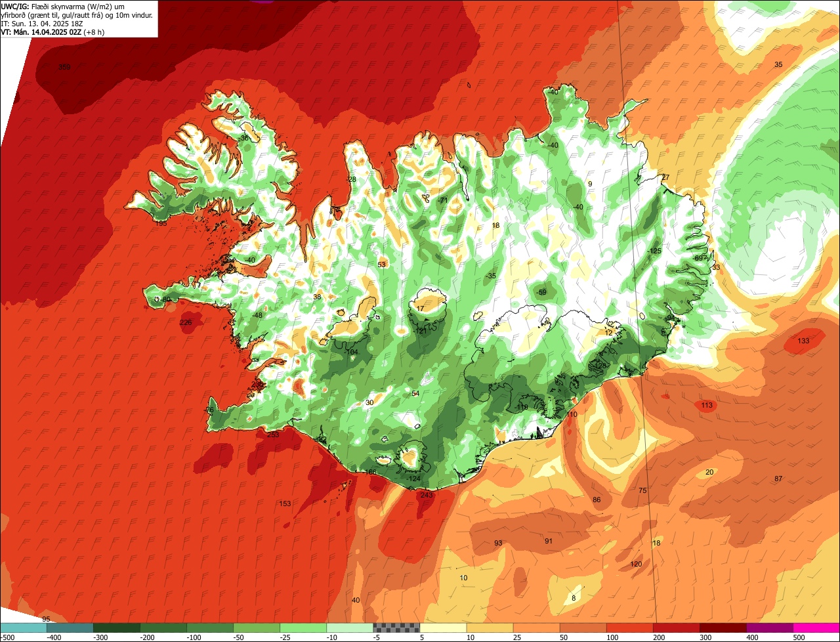The width and height of the screenshot is (840, 642).
Task: Click the map value 91
Action: click(x=549, y=541)
